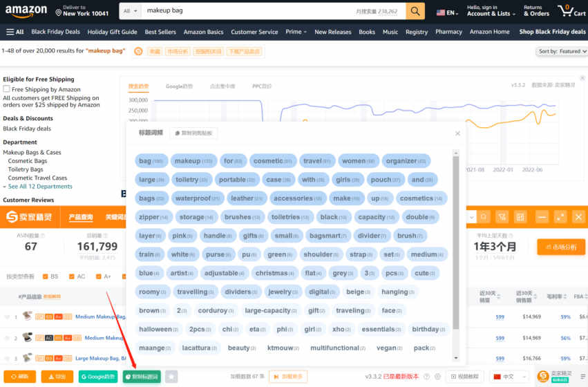This screenshot has height=387, width=588.
Task: Click the orange 市场分析 button on right
Action: click(561, 247)
